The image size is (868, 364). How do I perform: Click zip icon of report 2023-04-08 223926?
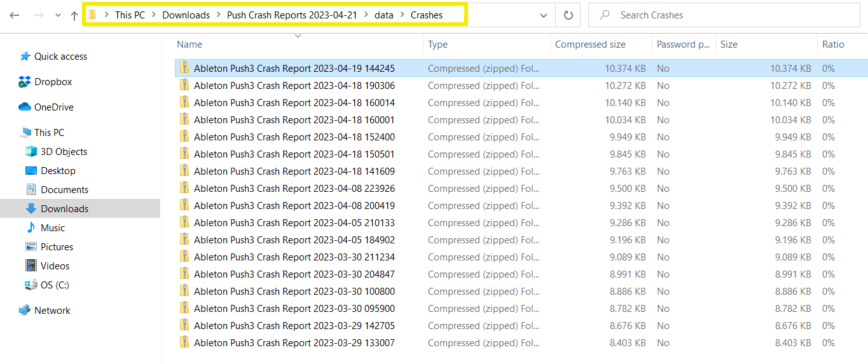pos(184,188)
